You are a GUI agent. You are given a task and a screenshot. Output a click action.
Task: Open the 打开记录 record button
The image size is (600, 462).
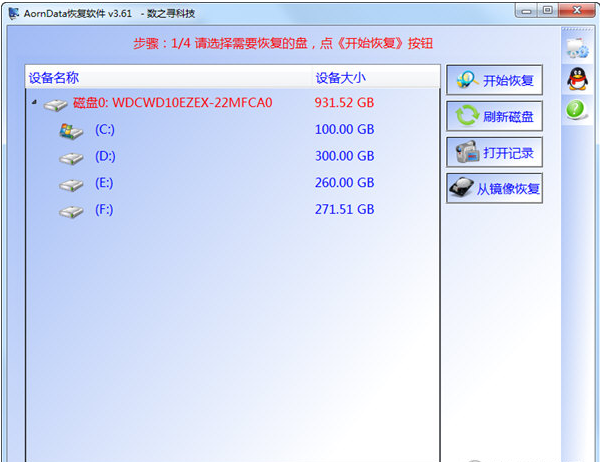point(494,152)
